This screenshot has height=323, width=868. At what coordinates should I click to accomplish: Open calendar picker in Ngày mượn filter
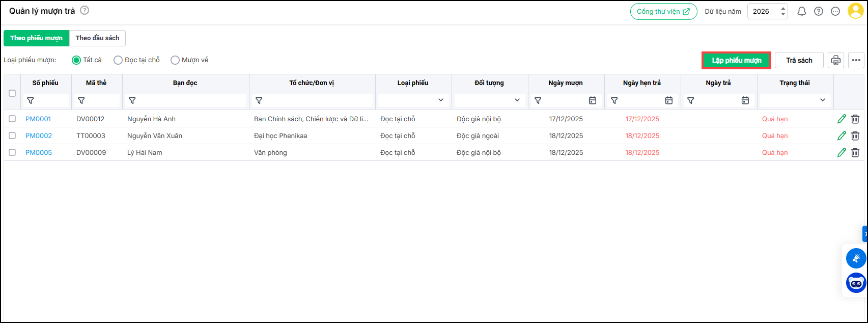593,101
